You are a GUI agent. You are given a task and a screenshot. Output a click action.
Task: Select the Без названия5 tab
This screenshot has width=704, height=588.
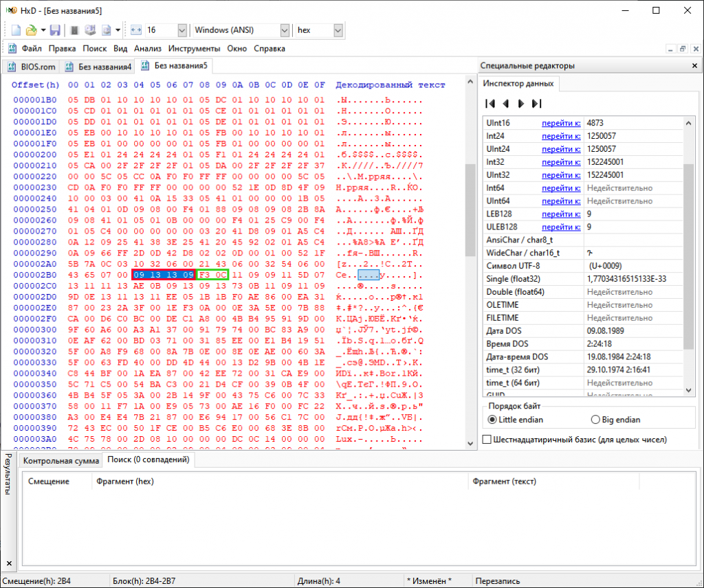tap(174, 65)
